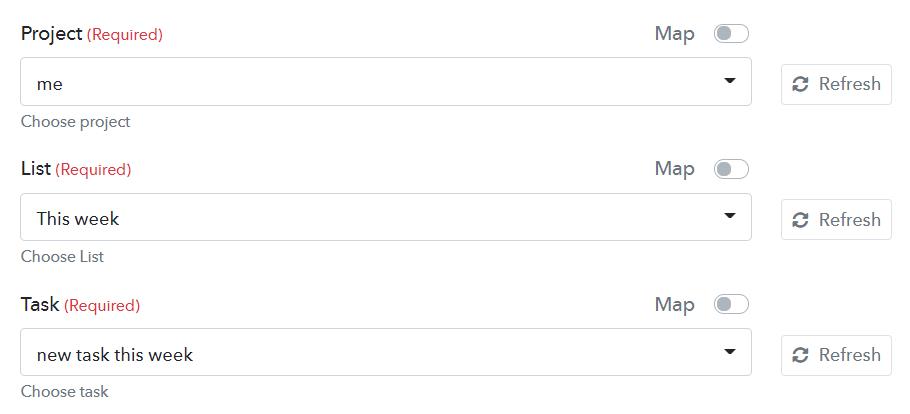
Task: Click the 'Choose task' helper text
Action: [65, 392]
